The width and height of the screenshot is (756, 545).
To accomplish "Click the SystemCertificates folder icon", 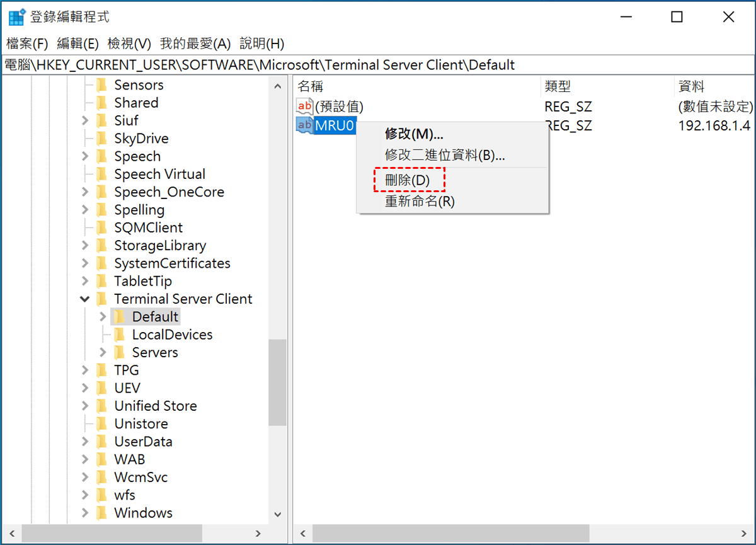I will point(101,263).
